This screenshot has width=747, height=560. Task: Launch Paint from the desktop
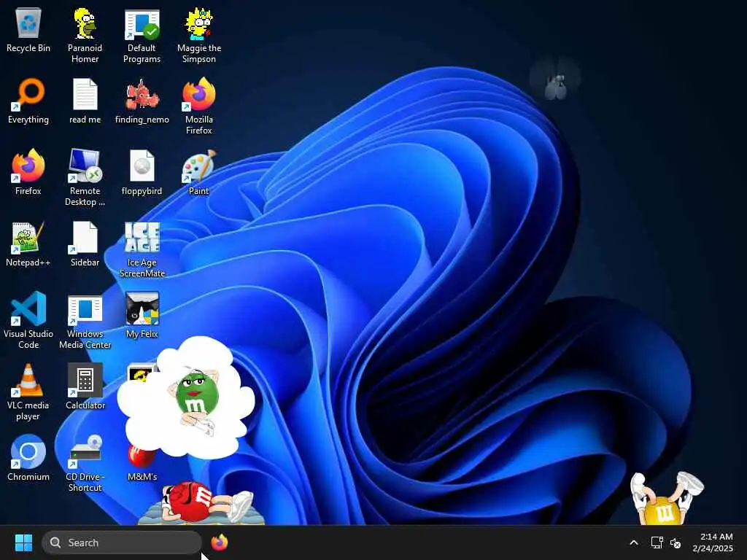pos(198,172)
